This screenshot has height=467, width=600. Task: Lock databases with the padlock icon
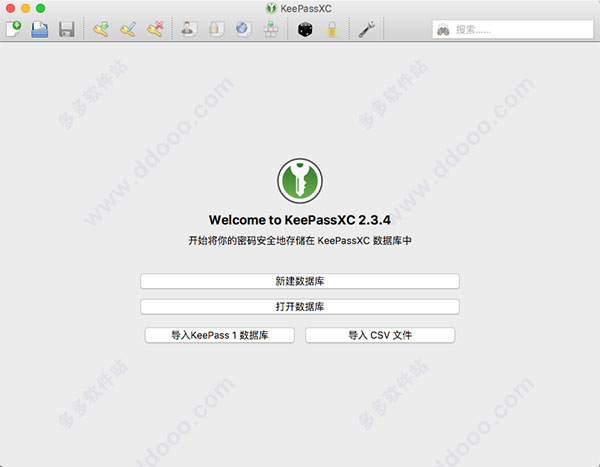coord(332,29)
